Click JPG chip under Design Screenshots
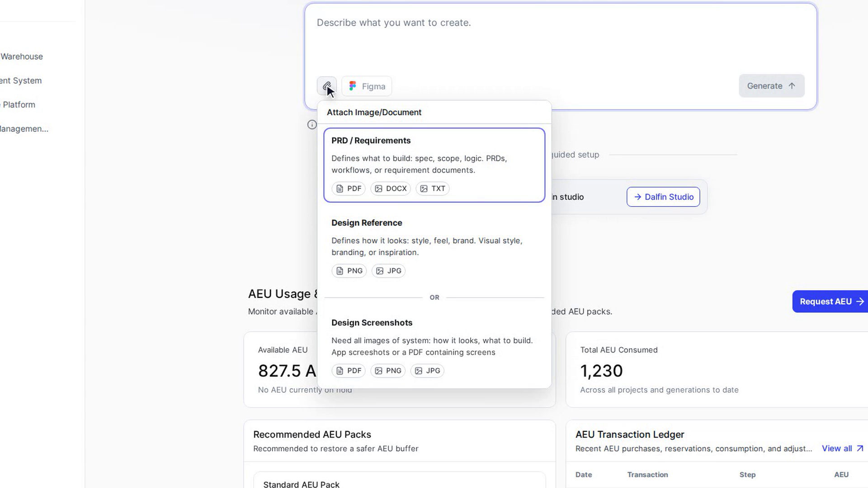868x488 pixels. [427, 371]
